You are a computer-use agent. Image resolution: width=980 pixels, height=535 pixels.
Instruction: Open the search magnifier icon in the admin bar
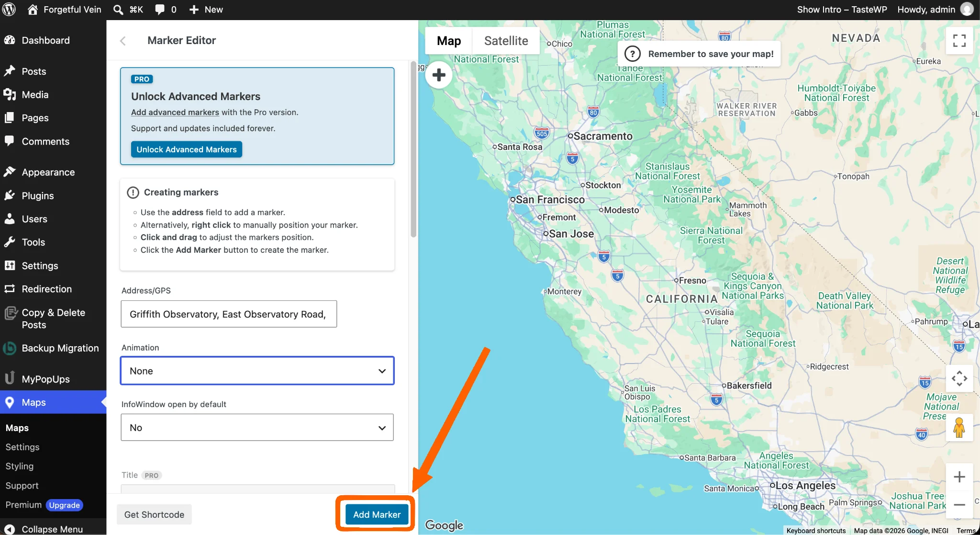118,10
